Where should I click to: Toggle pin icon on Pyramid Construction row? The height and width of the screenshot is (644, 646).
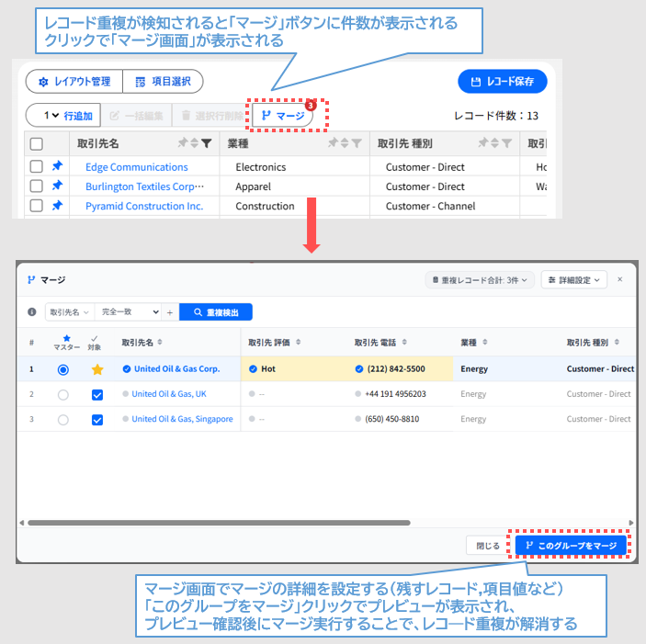point(57,205)
